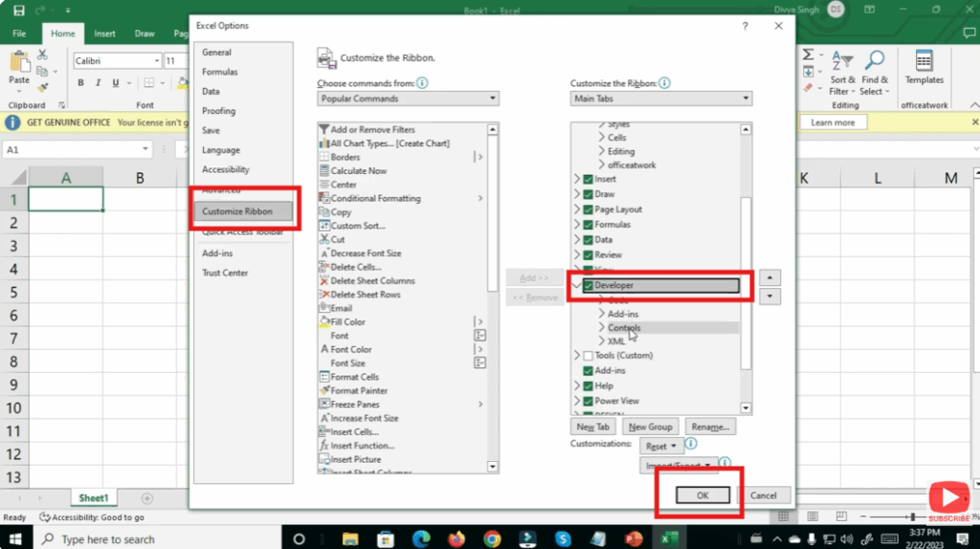This screenshot has width=980, height=549.
Task: Toggle Underline formatting in ribbon
Action: pos(116,82)
